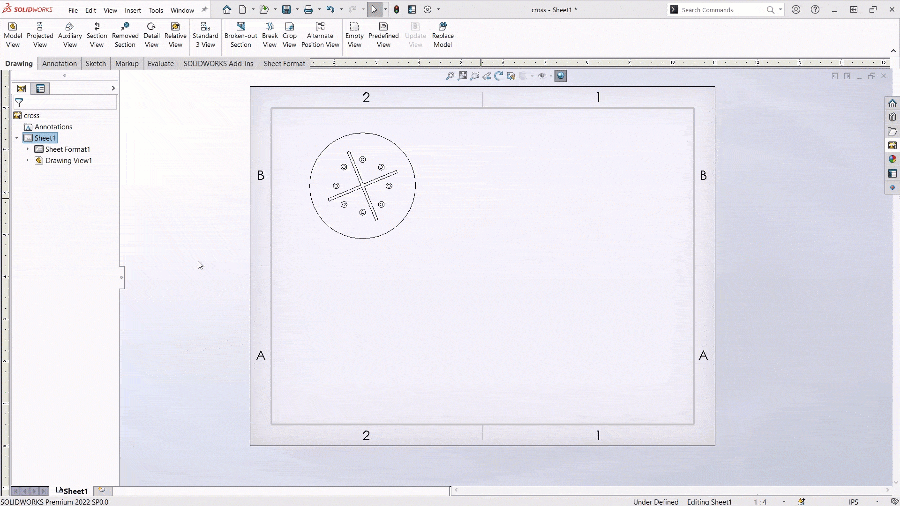Open SOLIDWORKS Resources in task pane

892,103
